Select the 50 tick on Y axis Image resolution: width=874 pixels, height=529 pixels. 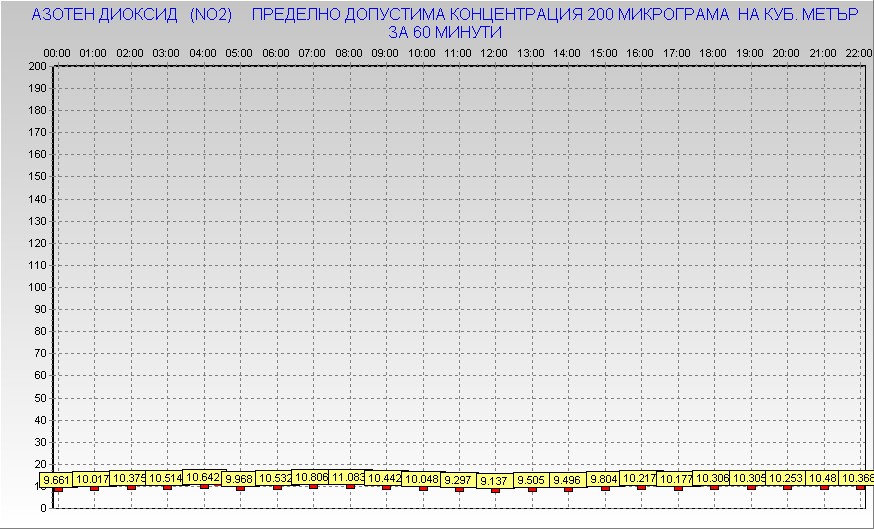coord(40,397)
